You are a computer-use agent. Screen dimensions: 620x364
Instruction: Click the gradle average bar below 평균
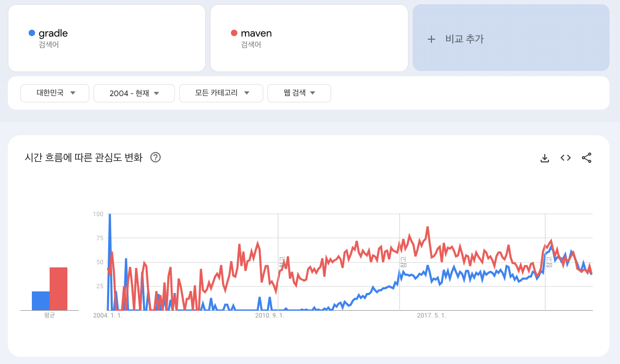point(39,298)
